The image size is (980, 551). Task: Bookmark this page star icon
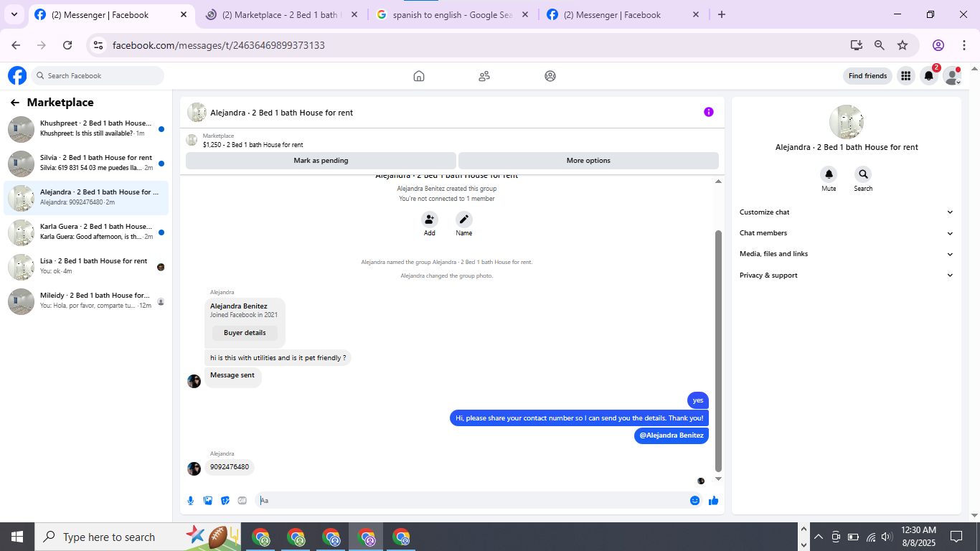tap(903, 45)
